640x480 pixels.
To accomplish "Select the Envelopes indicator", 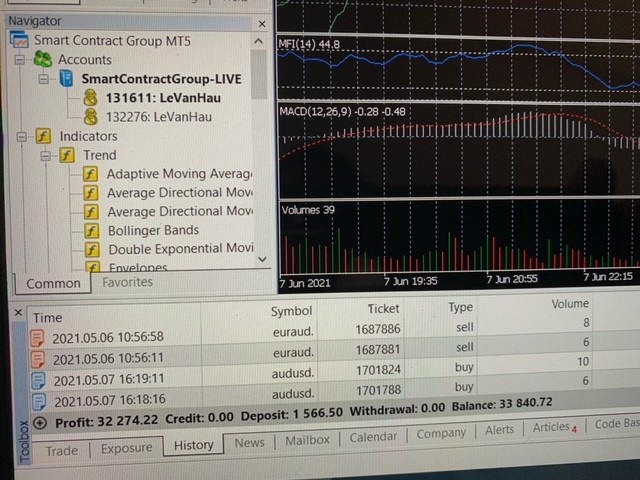I will tap(138, 268).
